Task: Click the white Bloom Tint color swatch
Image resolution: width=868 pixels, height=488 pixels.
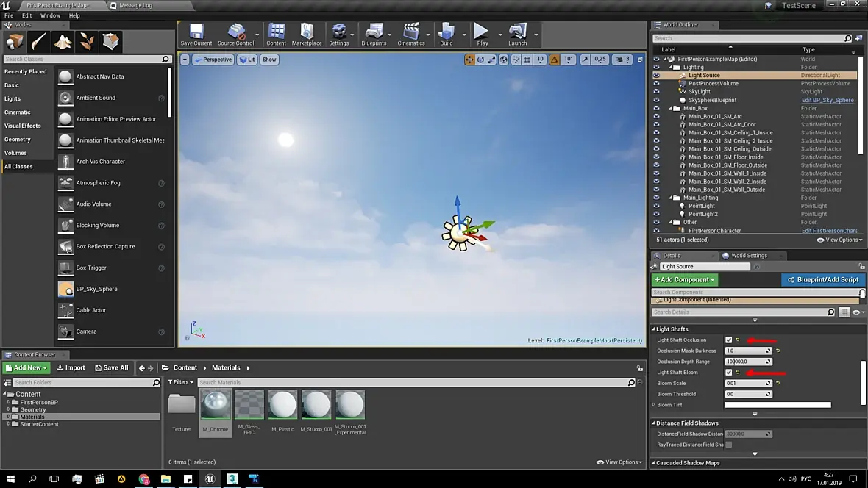Action: pyautogui.click(x=778, y=405)
